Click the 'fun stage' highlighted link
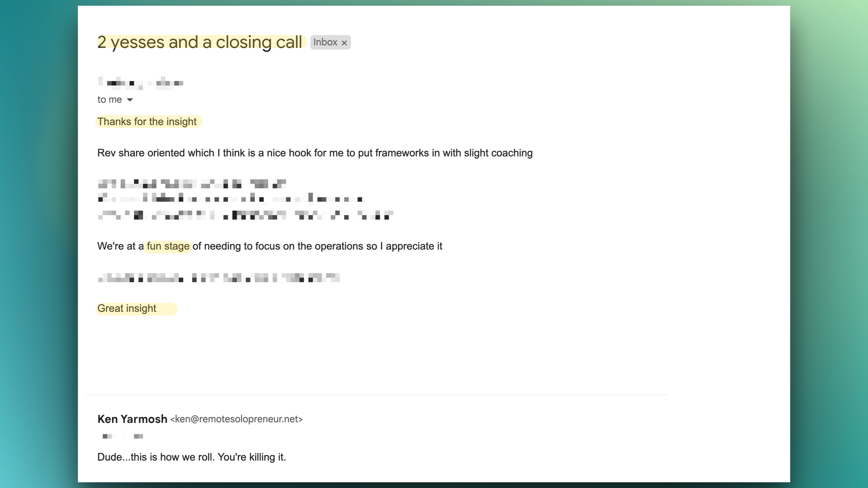This screenshot has height=488, width=868. [x=168, y=246]
